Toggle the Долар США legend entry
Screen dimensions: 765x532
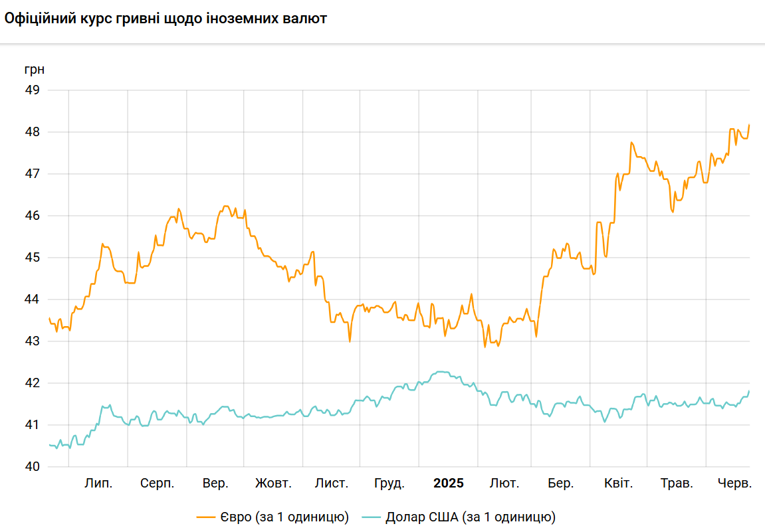[x=470, y=517]
